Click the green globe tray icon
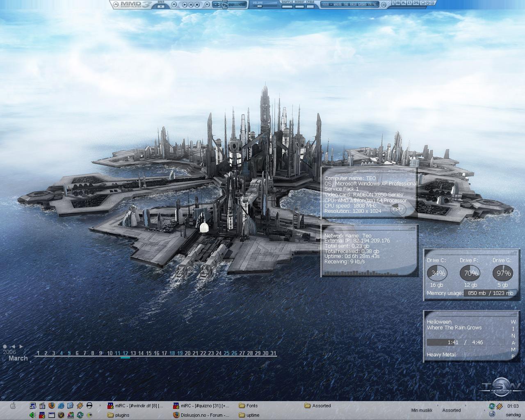Screen dimensions: 525x420 (x=492, y=406)
